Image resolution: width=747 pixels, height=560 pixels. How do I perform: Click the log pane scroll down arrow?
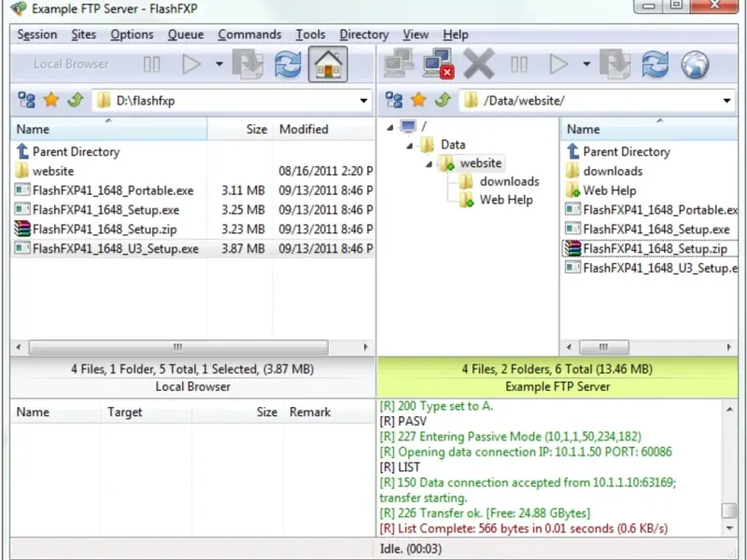(x=729, y=528)
